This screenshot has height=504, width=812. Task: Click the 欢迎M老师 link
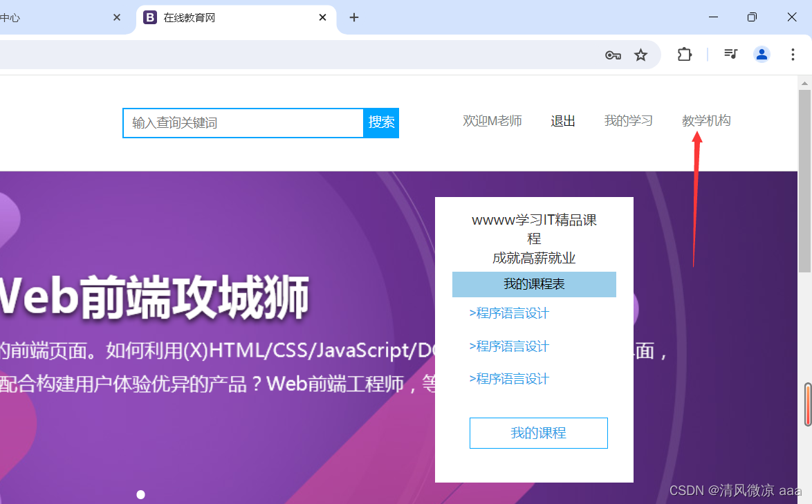(492, 121)
